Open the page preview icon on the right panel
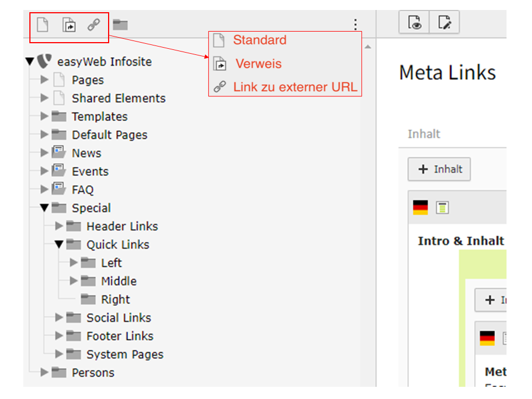Screen dimensions: 532x399 [414, 22]
